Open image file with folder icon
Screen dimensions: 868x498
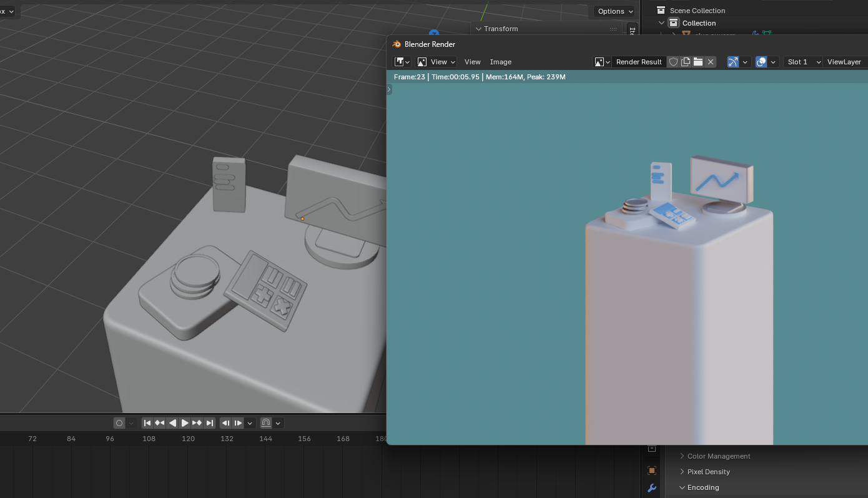tap(698, 62)
